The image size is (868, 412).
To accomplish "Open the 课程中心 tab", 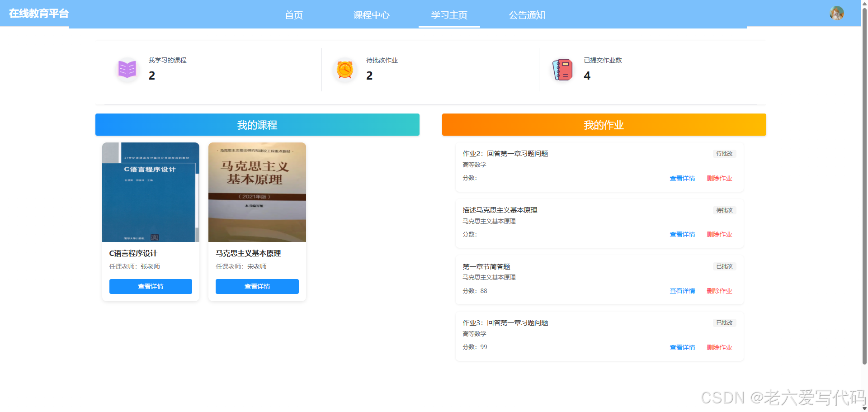I will click(x=372, y=15).
